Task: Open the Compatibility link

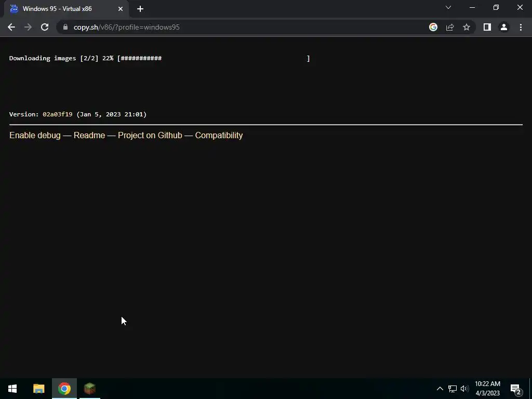Action: point(219,136)
